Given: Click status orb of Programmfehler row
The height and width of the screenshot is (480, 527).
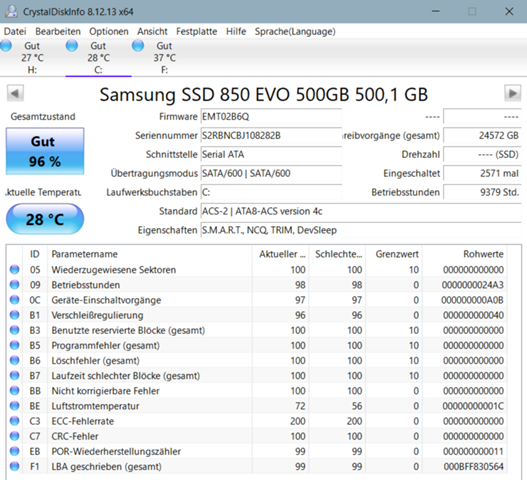Looking at the screenshot, I should pyautogui.click(x=14, y=345).
